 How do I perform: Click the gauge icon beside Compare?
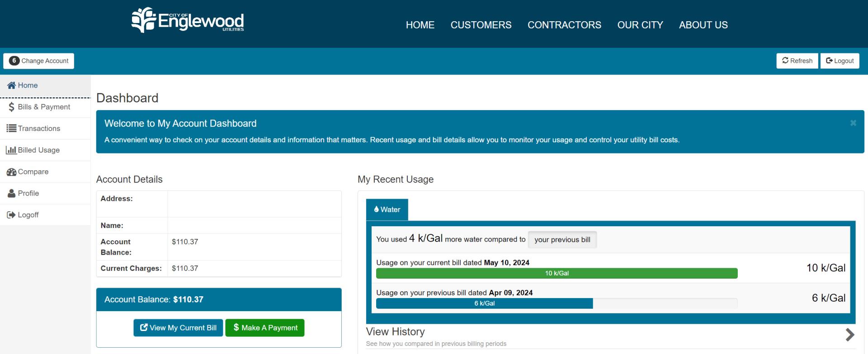click(11, 172)
